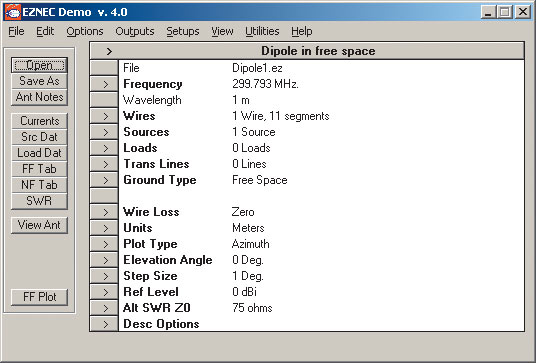Click the Save As button

pos(39,81)
